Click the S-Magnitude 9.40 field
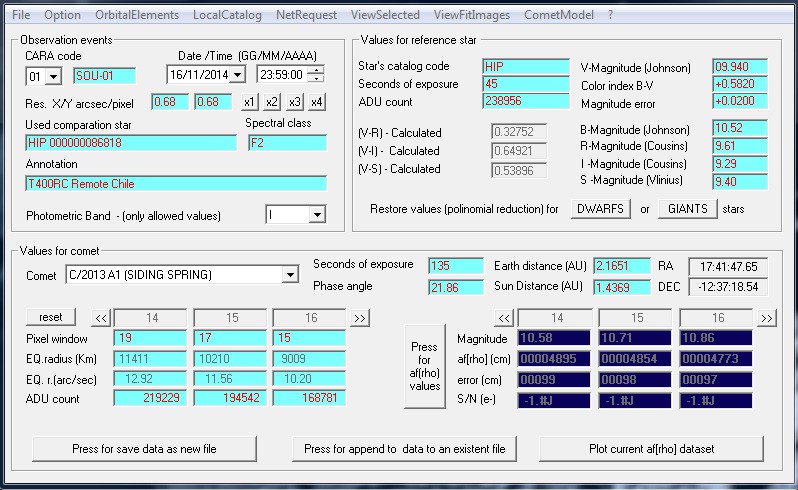Viewport: 798px width, 490px height. click(x=739, y=182)
